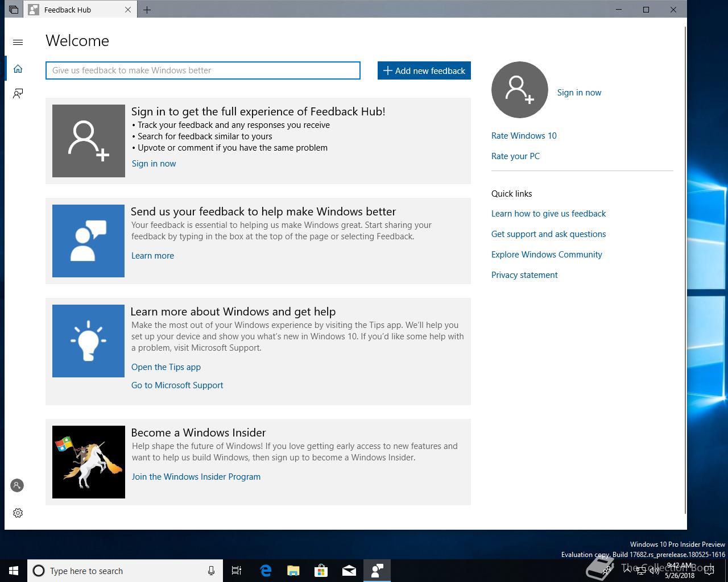Click 'Become a Windows Insider' heading
The image size is (728, 582).
[198, 433]
